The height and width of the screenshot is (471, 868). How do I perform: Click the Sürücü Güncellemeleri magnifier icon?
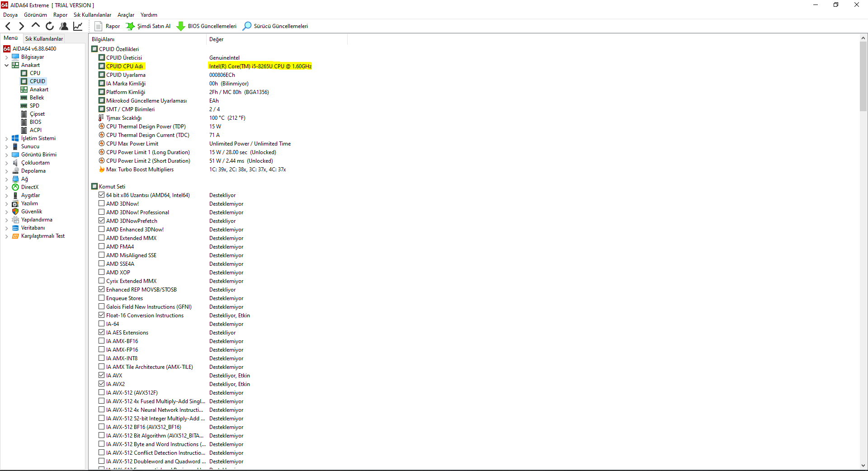247,26
